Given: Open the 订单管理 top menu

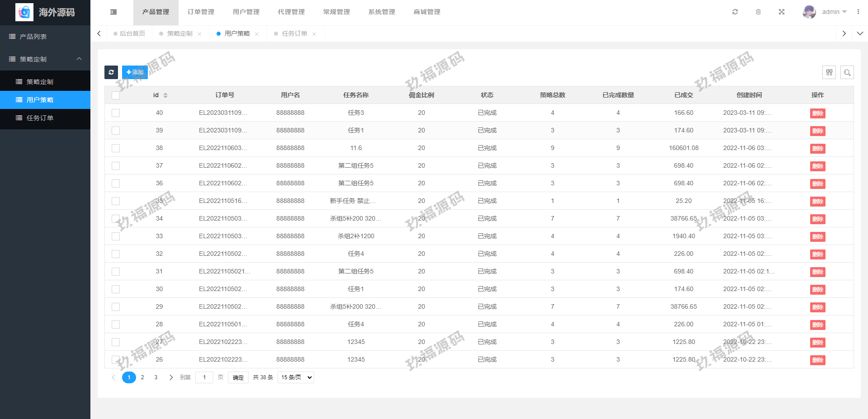Looking at the screenshot, I should [201, 12].
